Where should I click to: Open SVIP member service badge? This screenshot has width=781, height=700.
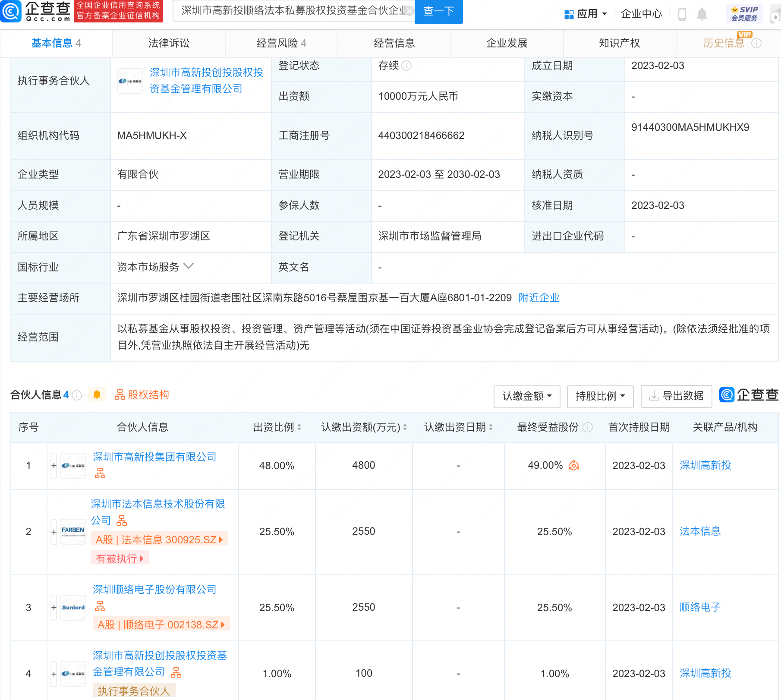(x=744, y=14)
